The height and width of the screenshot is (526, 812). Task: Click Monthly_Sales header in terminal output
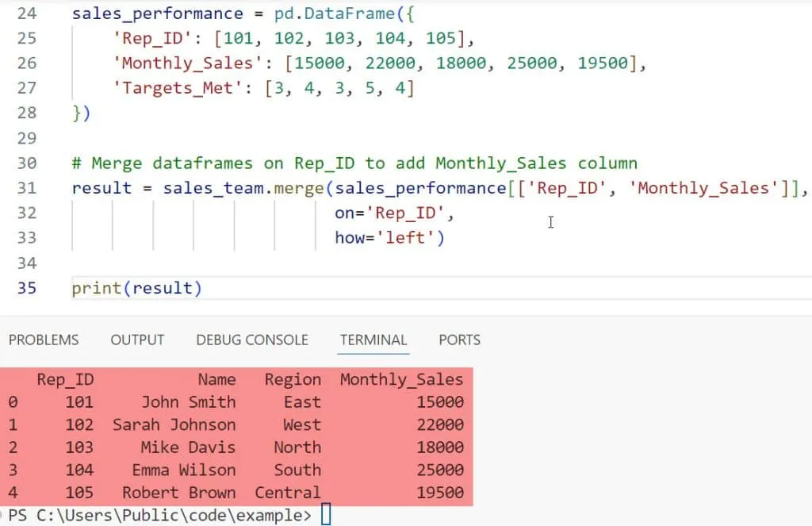tap(401, 380)
